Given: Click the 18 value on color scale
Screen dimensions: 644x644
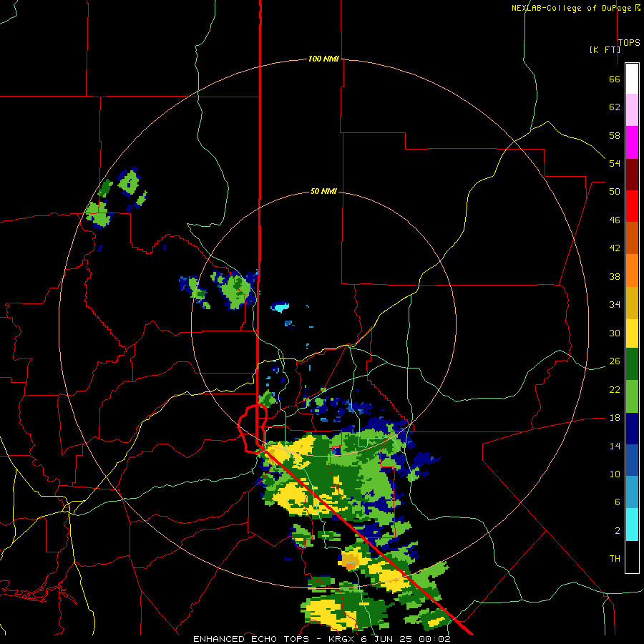Looking at the screenshot, I should (615, 418).
